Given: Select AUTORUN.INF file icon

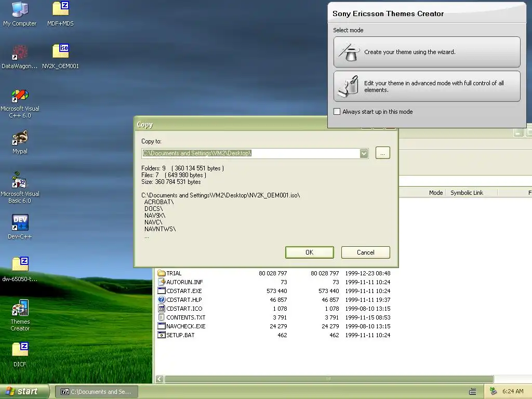Looking at the screenshot, I should 161,282.
